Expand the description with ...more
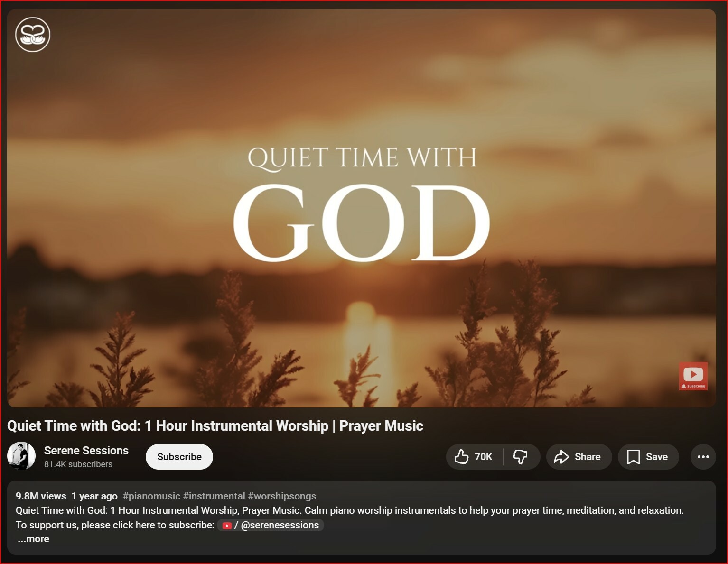The height and width of the screenshot is (564, 728). [x=34, y=539]
